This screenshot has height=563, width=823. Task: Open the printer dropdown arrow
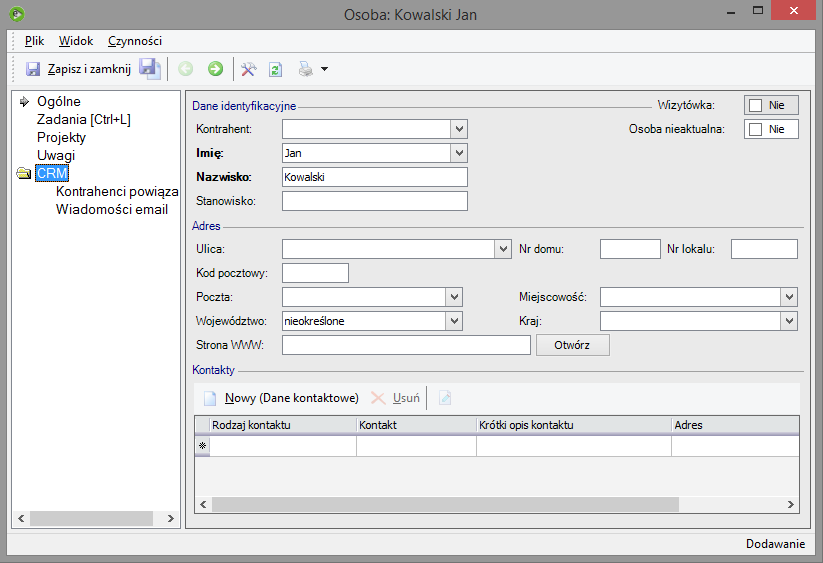coord(324,69)
